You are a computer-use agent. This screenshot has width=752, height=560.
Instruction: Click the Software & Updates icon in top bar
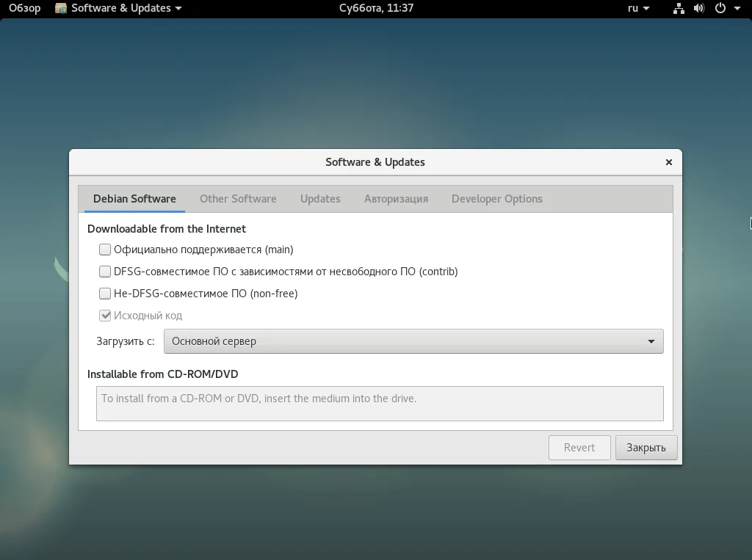click(61, 8)
